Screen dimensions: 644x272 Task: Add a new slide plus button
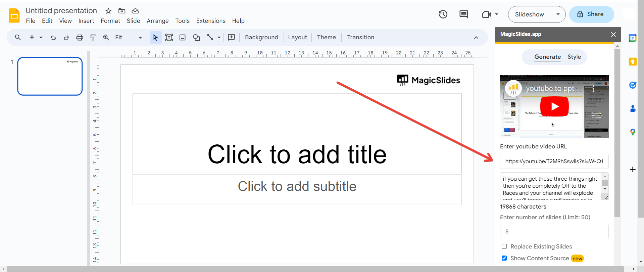click(x=32, y=37)
